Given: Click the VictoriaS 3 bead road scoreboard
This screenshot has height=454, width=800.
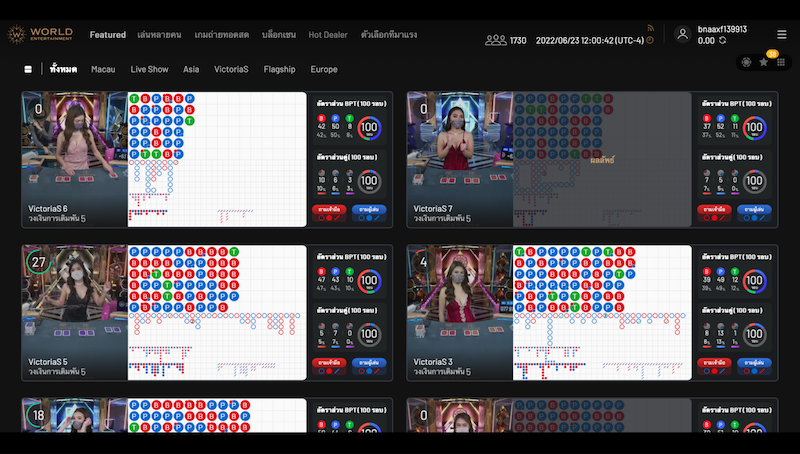Looking at the screenshot, I should click(x=602, y=312).
